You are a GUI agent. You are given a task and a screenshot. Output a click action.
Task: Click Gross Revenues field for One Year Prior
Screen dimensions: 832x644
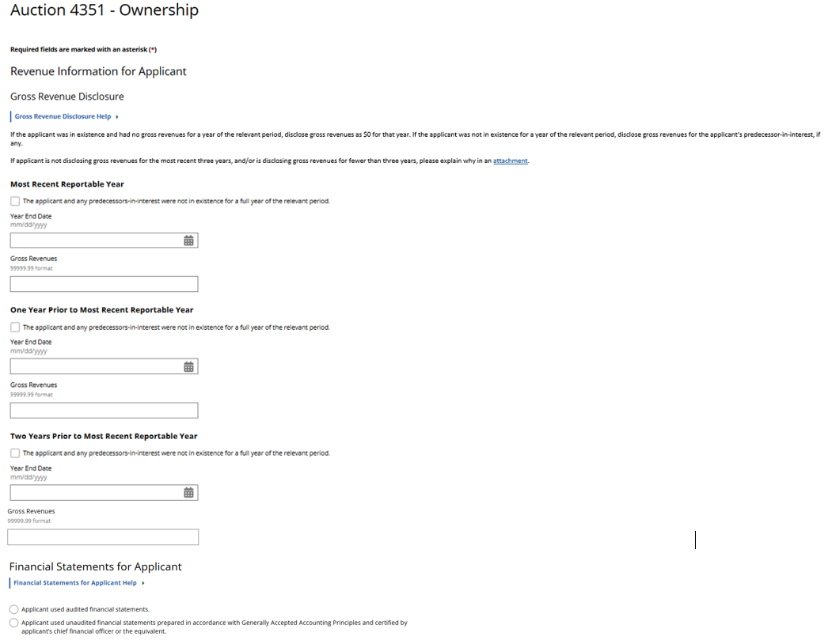pyautogui.click(x=104, y=410)
